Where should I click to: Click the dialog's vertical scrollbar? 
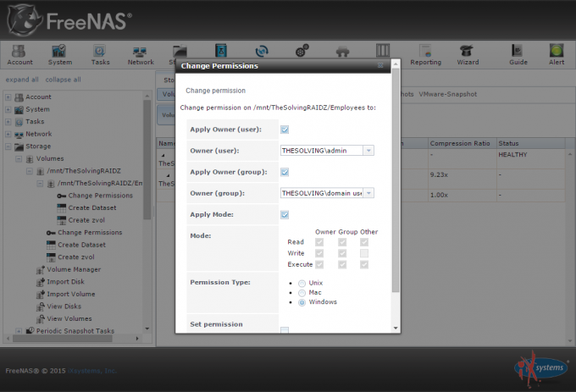(395, 203)
